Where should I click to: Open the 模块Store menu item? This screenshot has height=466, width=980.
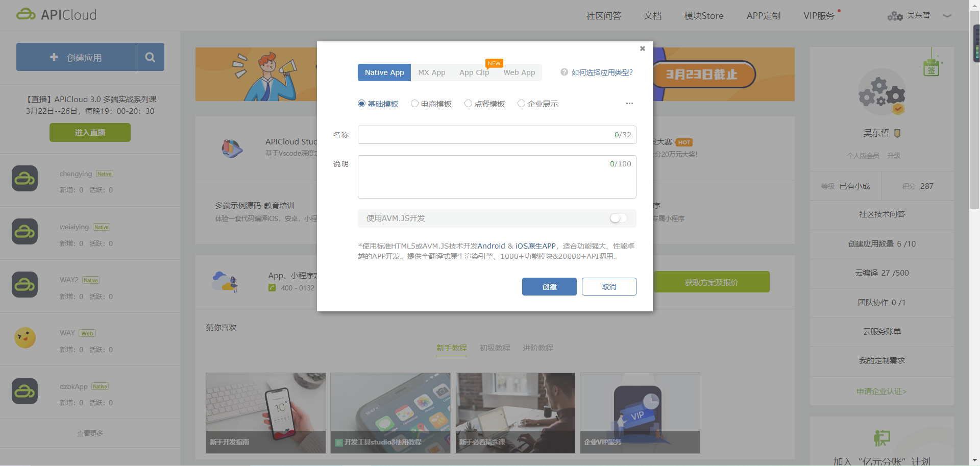pyautogui.click(x=703, y=15)
